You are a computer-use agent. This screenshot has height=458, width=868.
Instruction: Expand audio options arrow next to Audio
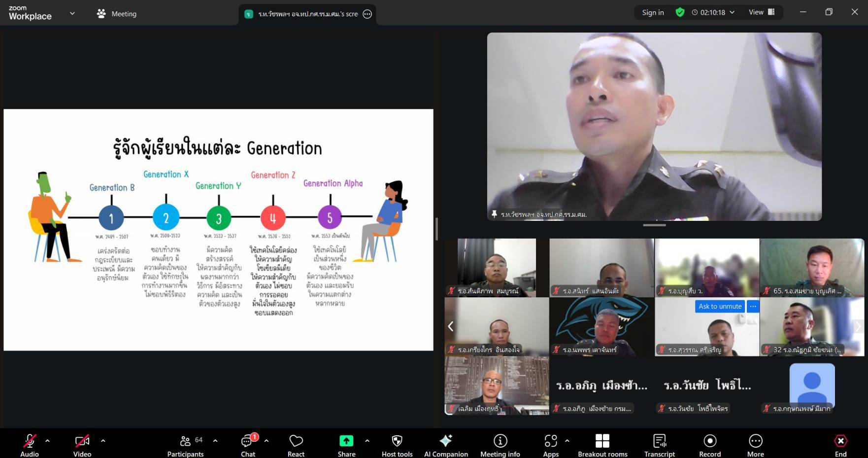tap(47, 441)
